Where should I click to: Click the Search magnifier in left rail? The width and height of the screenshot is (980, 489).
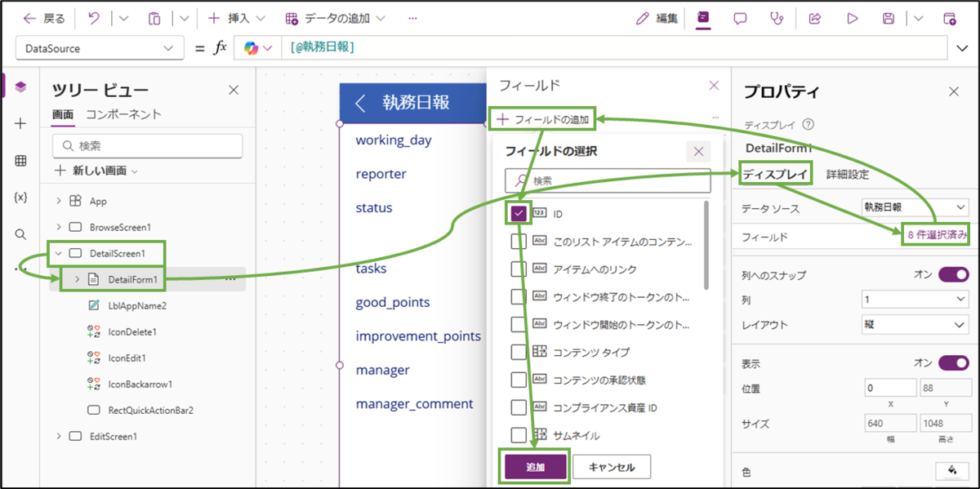click(x=21, y=234)
